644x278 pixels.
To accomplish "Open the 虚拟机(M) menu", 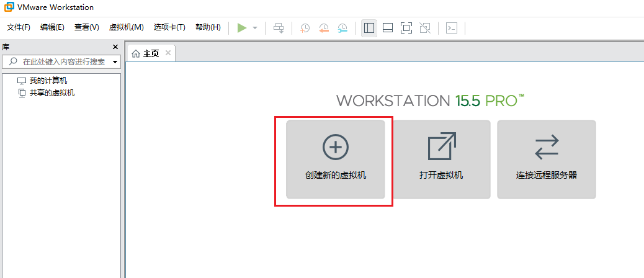I will pos(126,27).
